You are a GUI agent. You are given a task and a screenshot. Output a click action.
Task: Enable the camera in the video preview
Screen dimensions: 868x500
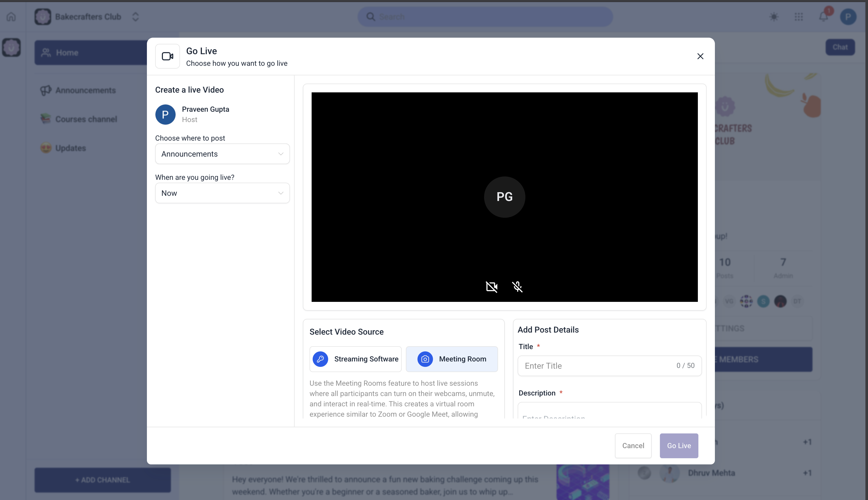pyautogui.click(x=491, y=287)
